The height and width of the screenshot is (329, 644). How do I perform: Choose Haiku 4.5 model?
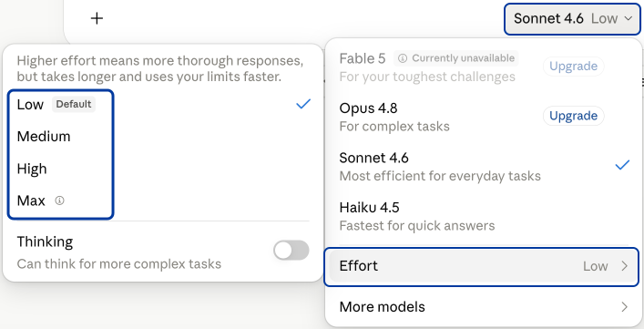click(481, 216)
